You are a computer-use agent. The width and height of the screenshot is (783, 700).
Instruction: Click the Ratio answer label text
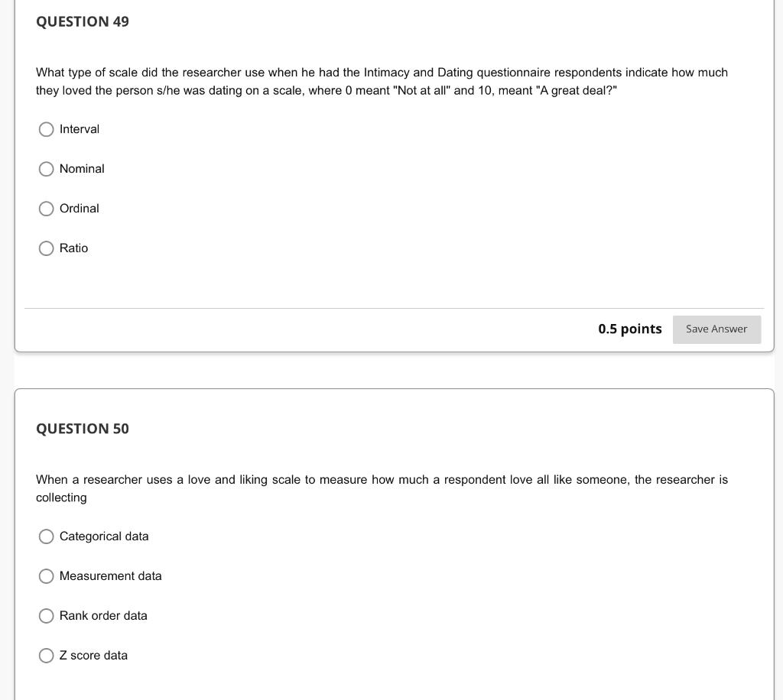pos(73,248)
